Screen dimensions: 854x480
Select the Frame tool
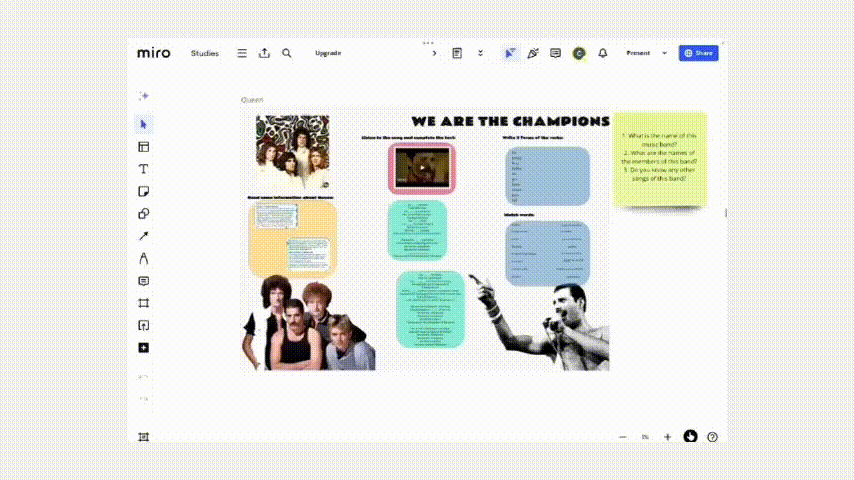pyautogui.click(x=144, y=303)
